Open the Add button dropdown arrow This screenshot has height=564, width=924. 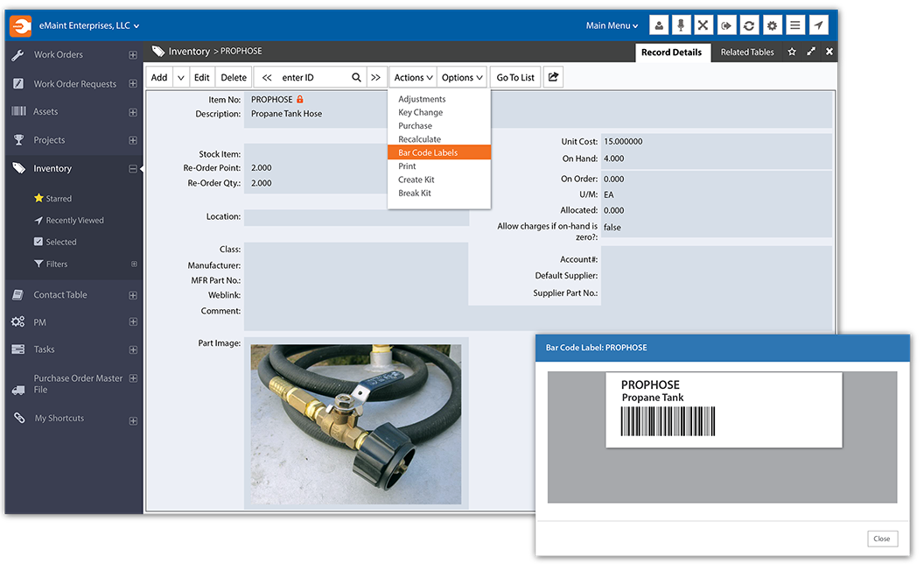pos(181,77)
